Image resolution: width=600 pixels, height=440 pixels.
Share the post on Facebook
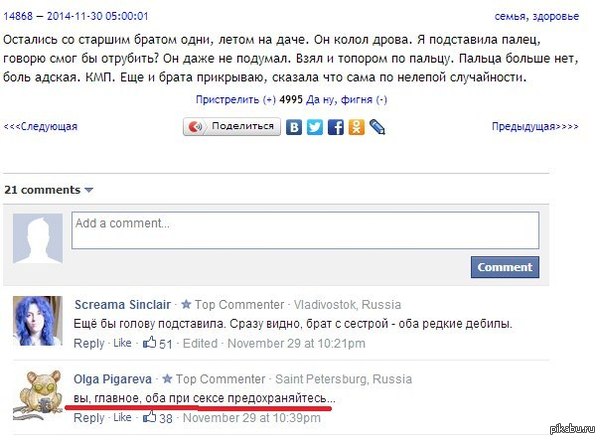click(x=336, y=127)
